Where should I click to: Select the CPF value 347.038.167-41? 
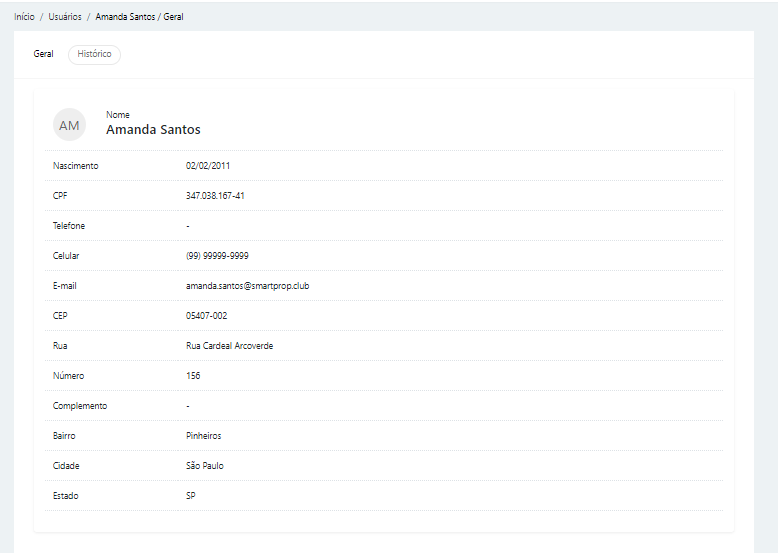point(215,196)
